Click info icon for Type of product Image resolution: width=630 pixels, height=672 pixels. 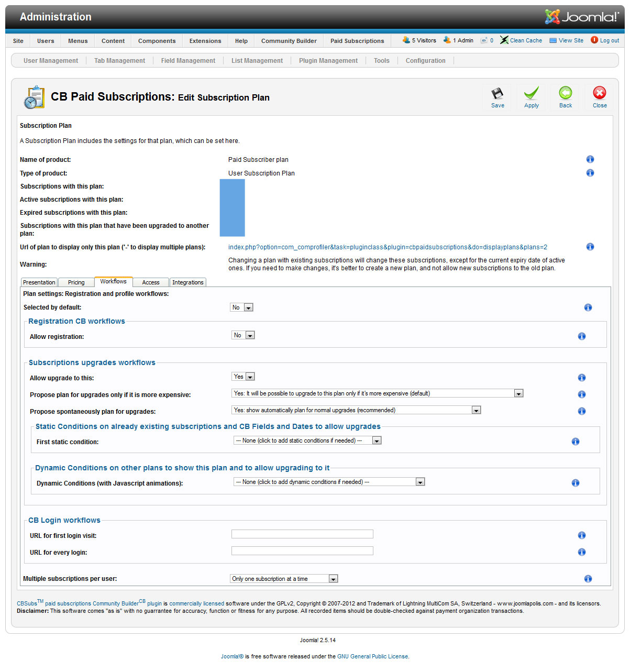click(590, 173)
